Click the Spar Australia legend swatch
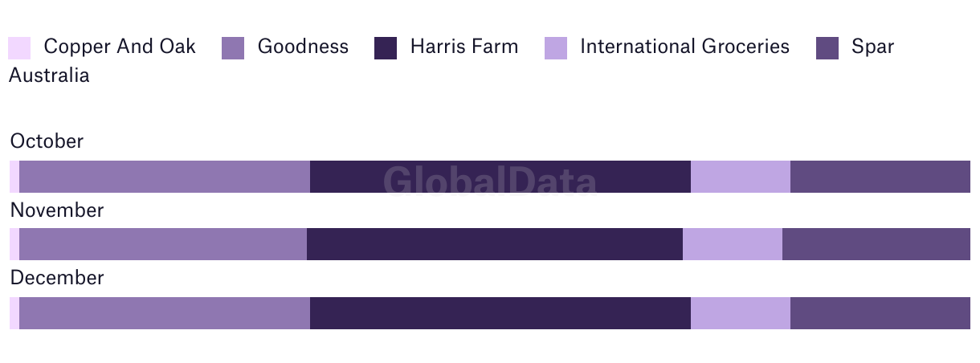This screenshot has width=980, height=363. (827, 48)
